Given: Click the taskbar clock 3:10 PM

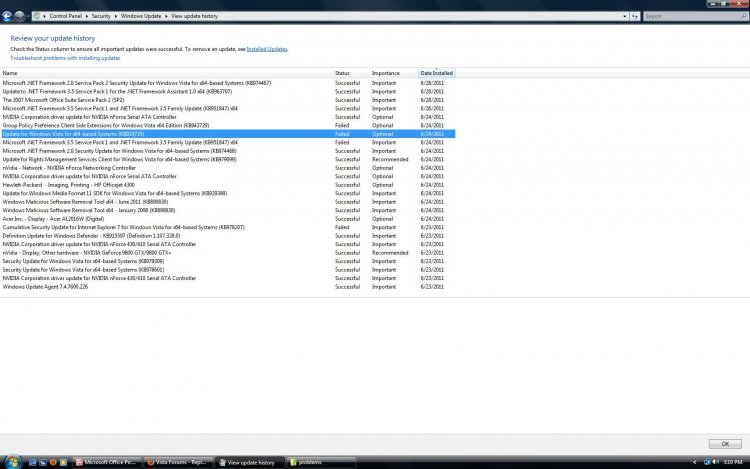Looking at the screenshot, I should click(x=732, y=462).
